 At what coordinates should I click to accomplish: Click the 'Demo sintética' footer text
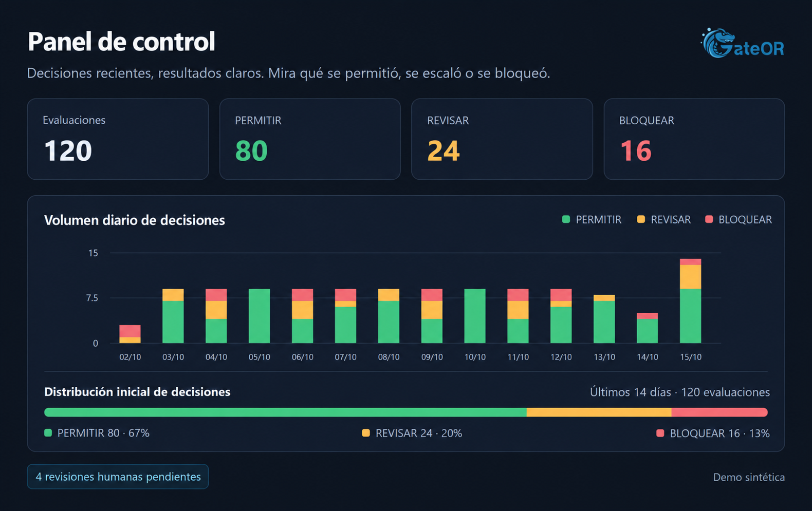[x=749, y=477]
